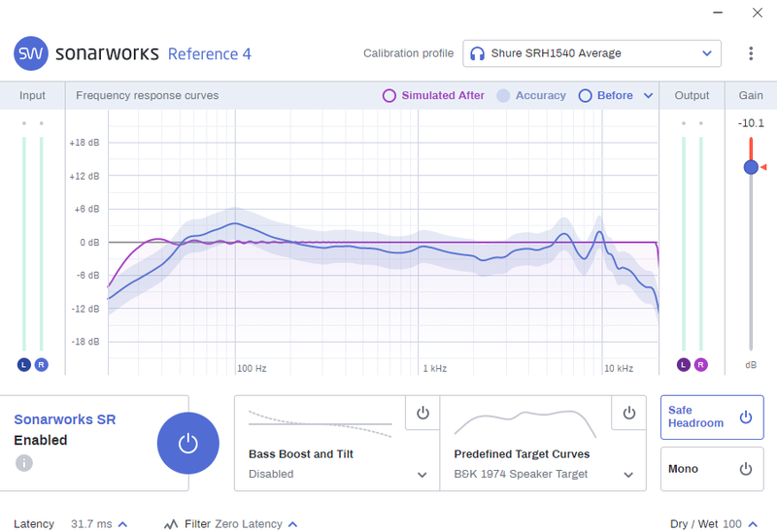This screenshot has height=532, width=777.
Task: Click the filter waveform icon
Action: (x=171, y=524)
